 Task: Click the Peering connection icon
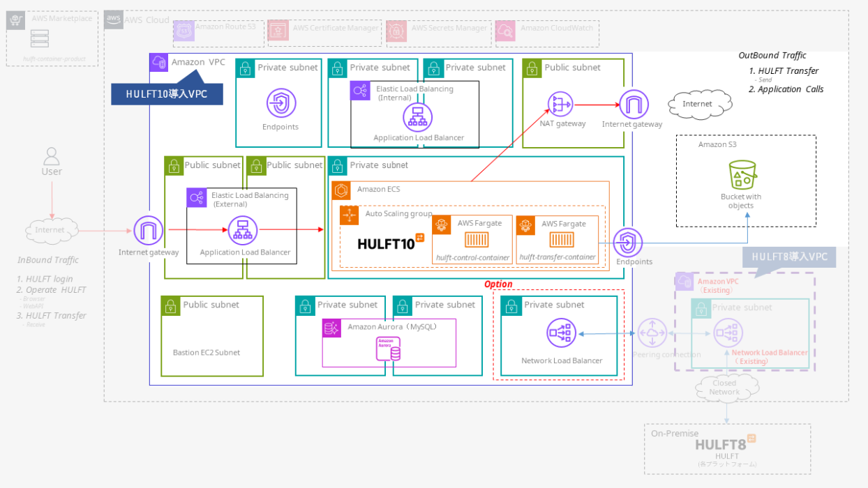pos(652,333)
